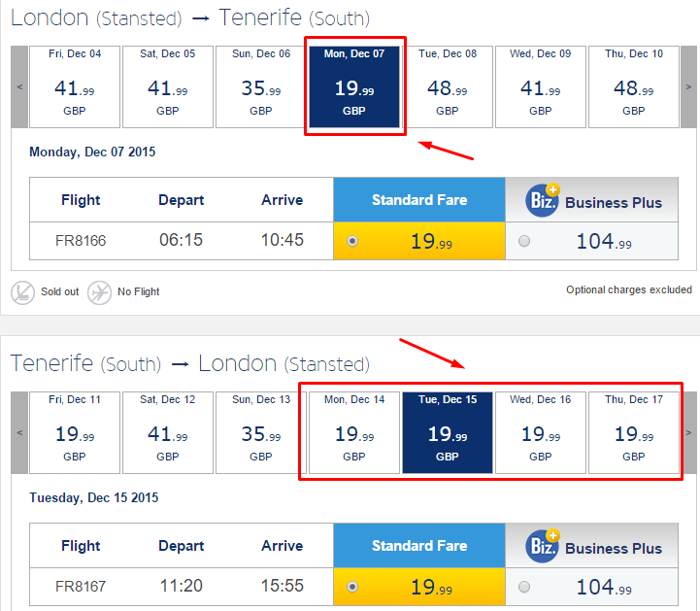Show later return dates with right arrow

[x=688, y=432]
